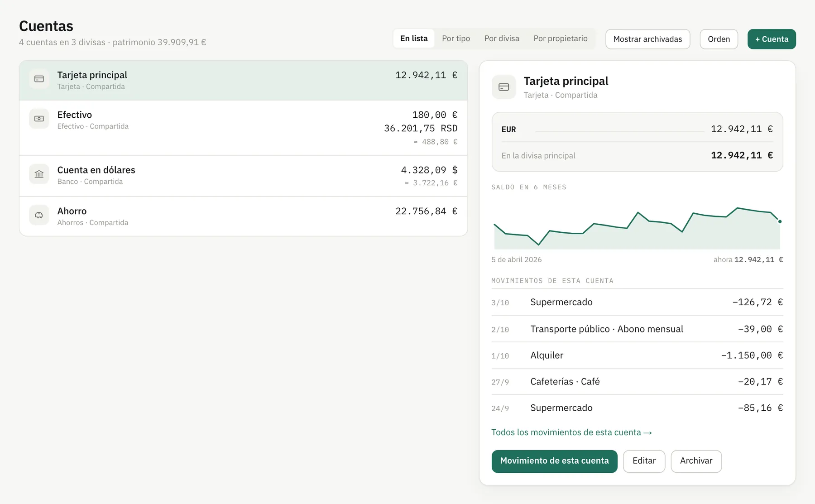Click the Cafeterías · Café movement

tap(637, 381)
